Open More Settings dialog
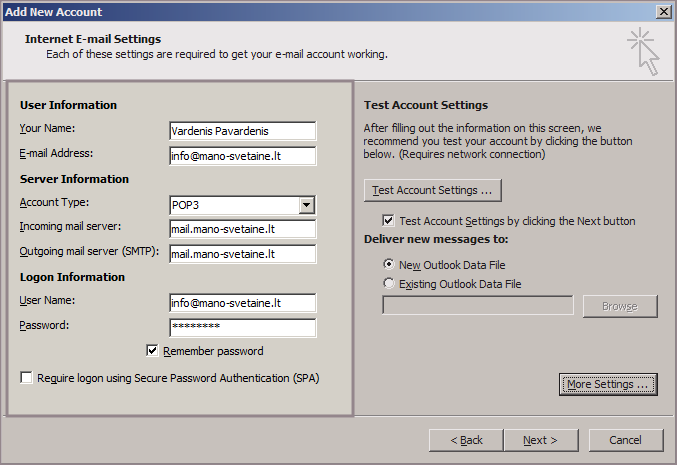Screen dimensions: 677x465 pyautogui.click(x=608, y=384)
